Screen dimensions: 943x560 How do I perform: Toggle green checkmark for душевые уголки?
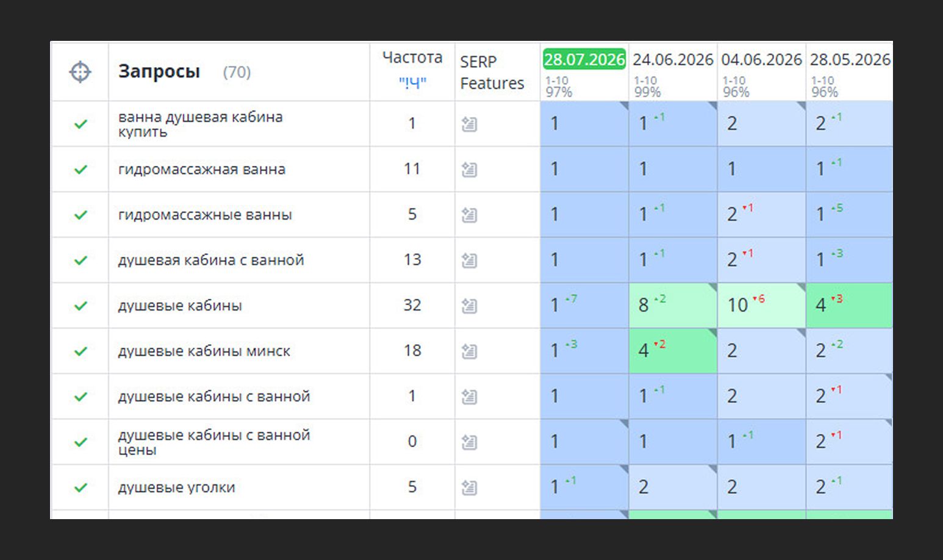(x=81, y=487)
